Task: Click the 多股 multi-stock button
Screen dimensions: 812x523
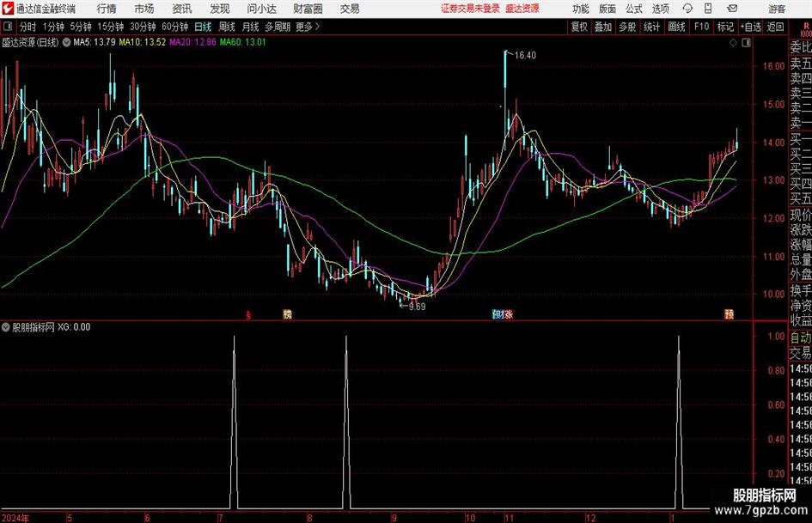Action: [627, 27]
